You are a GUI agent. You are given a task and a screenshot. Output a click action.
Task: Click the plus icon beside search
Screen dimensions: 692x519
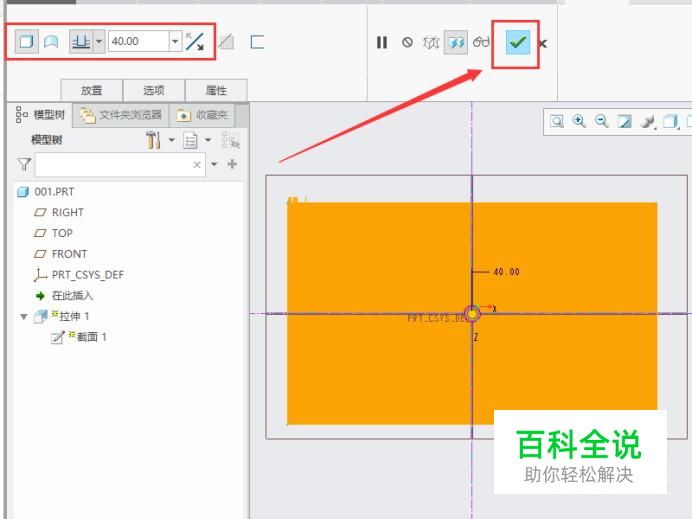click(232, 164)
